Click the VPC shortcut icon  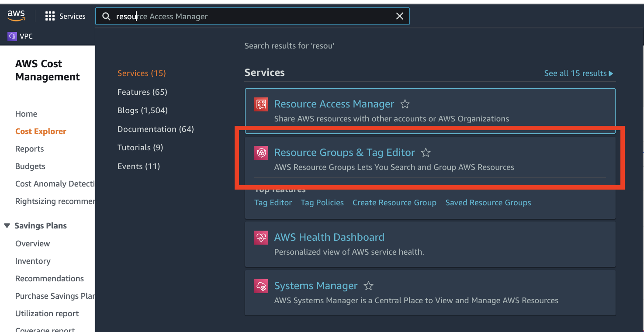11,36
